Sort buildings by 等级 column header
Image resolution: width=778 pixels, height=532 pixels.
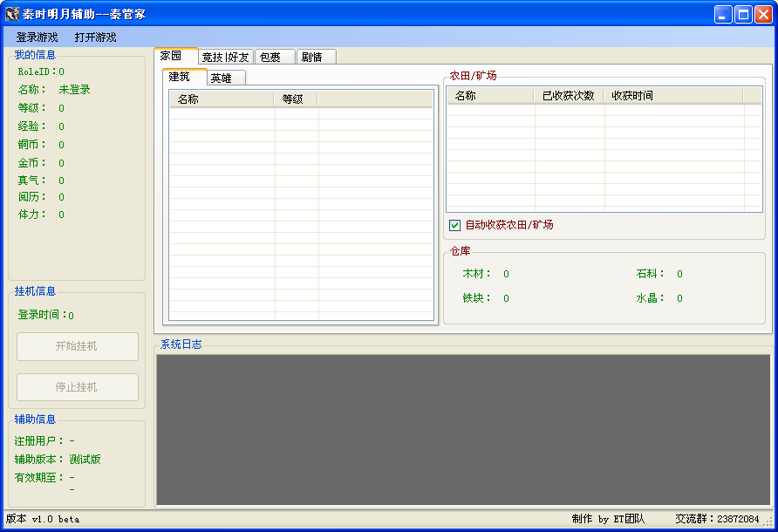[296, 99]
